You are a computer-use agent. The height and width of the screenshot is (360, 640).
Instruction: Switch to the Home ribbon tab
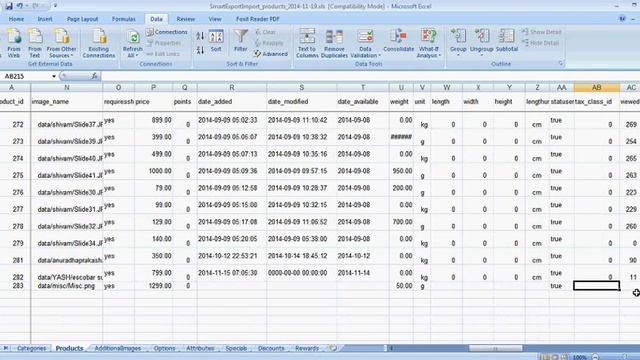pyautogui.click(x=16, y=19)
